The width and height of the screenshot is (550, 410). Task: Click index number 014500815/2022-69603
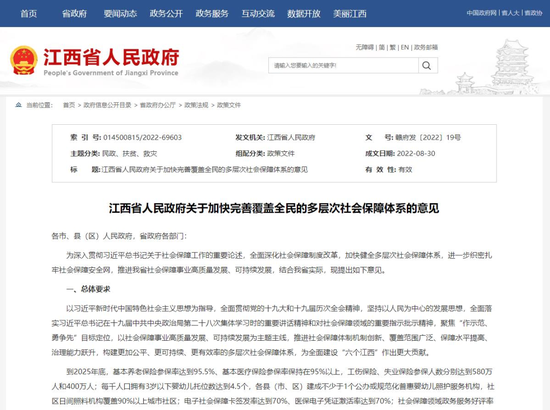click(x=142, y=137)
